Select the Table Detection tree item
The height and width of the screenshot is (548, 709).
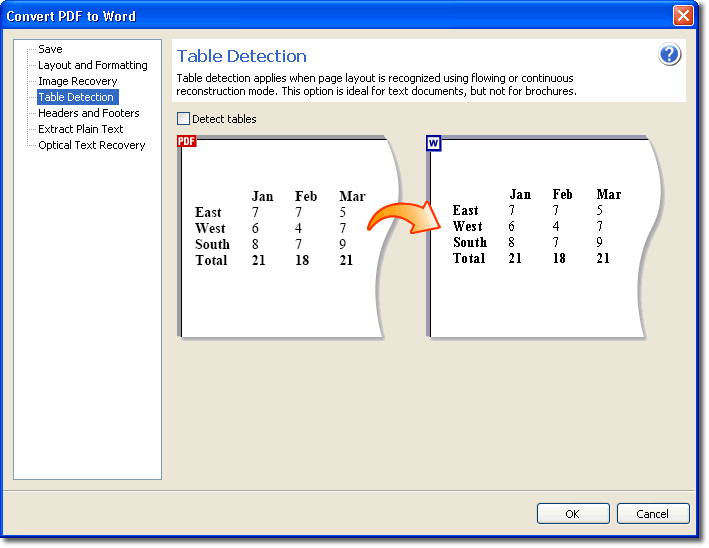[76, 97]
